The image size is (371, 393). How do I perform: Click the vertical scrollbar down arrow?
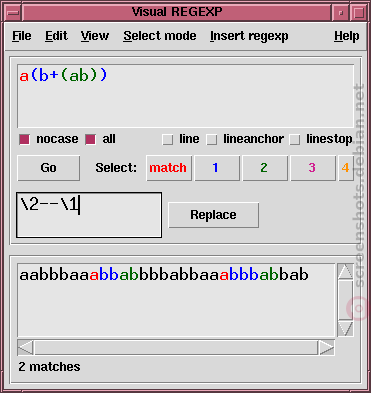(x=345, y=328)
